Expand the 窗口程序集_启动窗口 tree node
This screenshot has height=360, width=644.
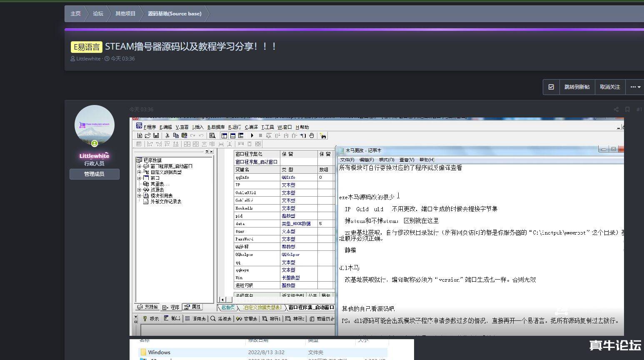[x=139, y=166]
